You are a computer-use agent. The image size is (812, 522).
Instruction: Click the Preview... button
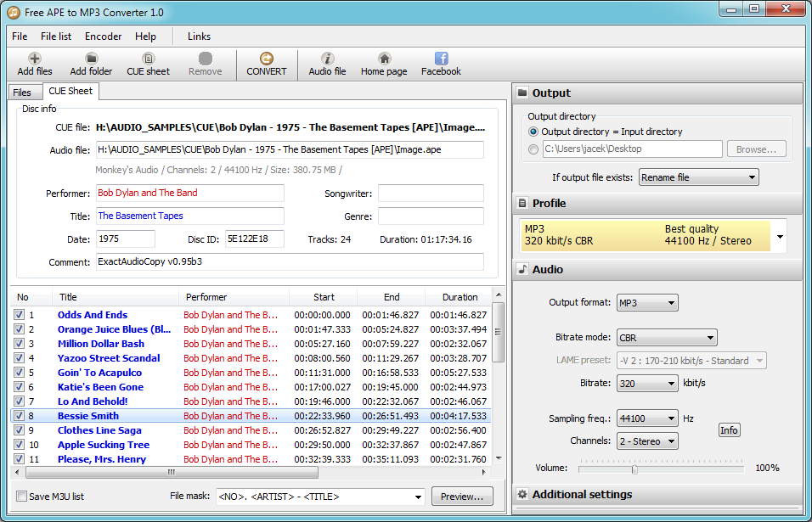tap(462, 497)
